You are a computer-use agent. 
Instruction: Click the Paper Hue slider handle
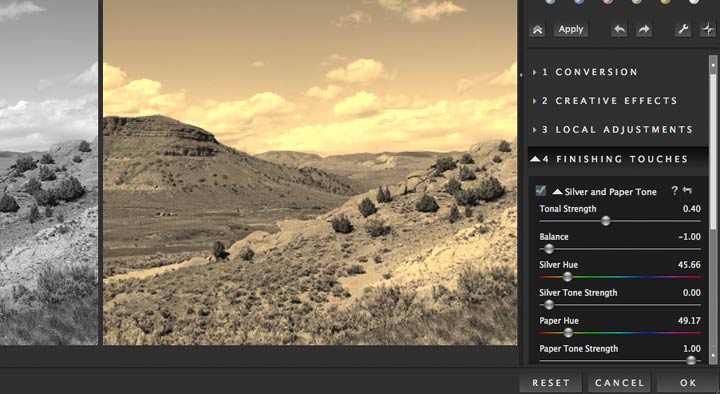click(x=568, y=333)
